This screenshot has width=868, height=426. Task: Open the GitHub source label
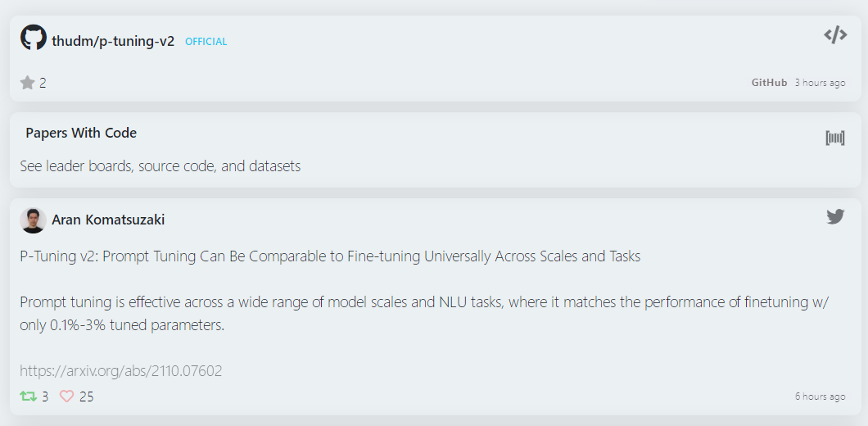click(x=769, y=83)
